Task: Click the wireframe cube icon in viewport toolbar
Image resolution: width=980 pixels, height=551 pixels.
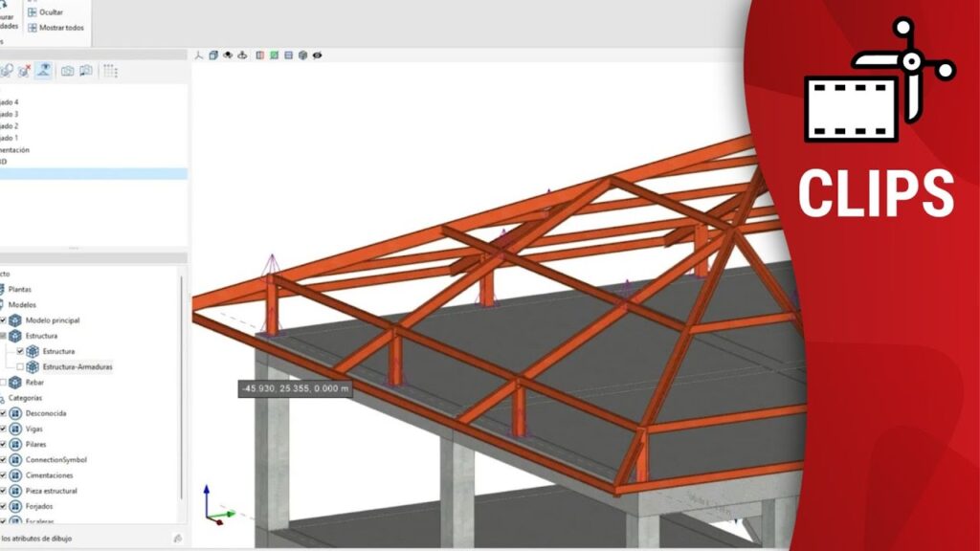Action: click(x=213, y=55)
